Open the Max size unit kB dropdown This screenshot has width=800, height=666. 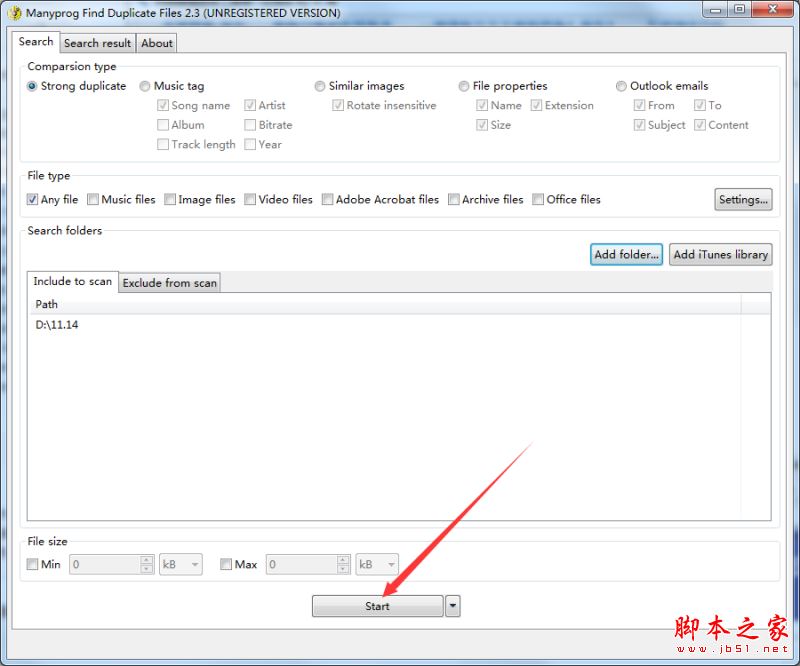point(377,564)
